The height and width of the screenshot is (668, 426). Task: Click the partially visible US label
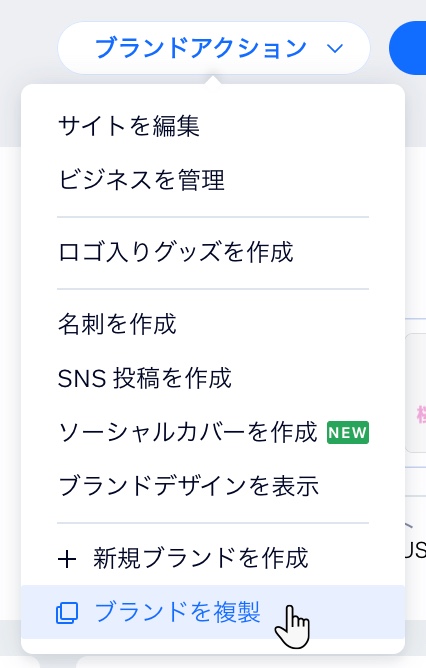(415, 550)
